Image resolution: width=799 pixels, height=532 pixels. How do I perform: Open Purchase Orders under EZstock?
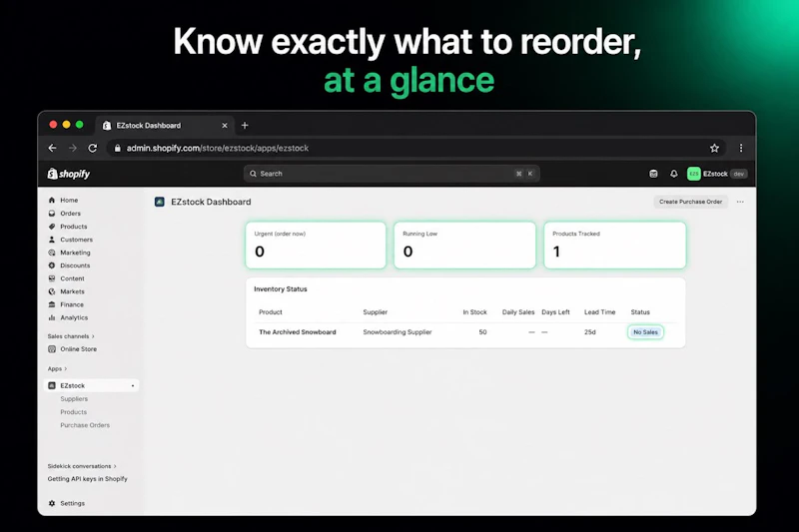[x=85, y=425]
